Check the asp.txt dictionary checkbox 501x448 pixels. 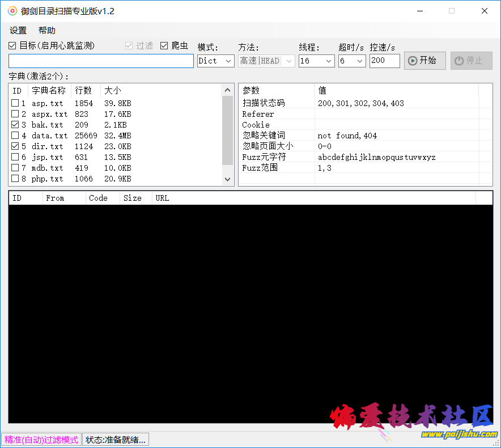point(15,103)
